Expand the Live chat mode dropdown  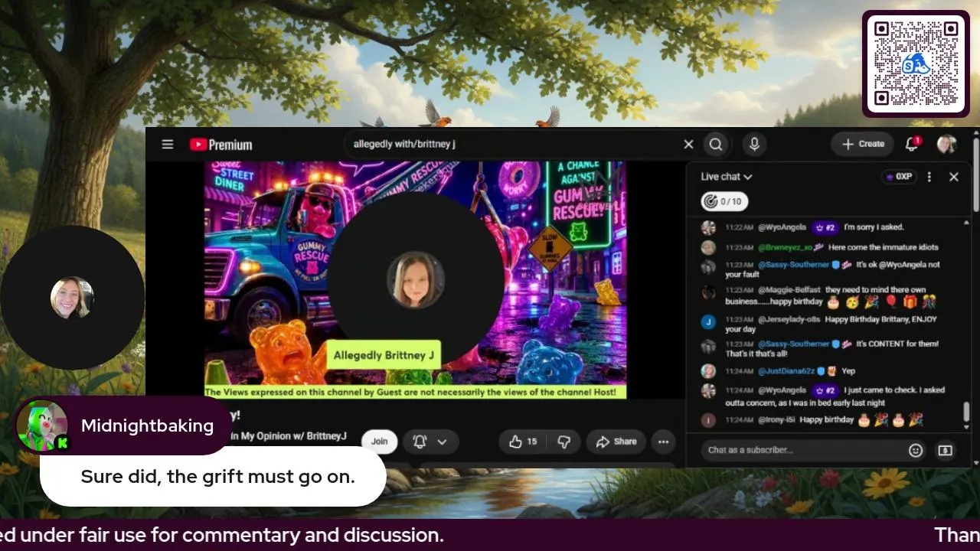click(x=727, y=177)
